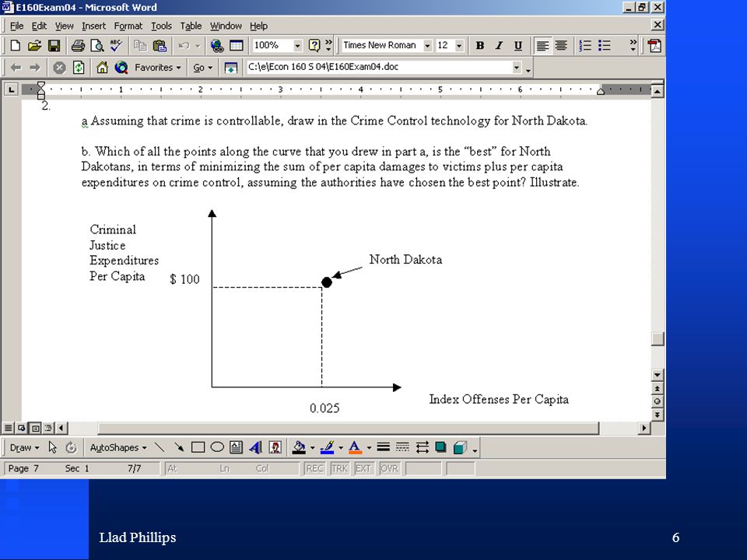Image resolution: width=747 pixels, height=560 pixels.
Task: Open the Window menu
Action: pos(226,26)
